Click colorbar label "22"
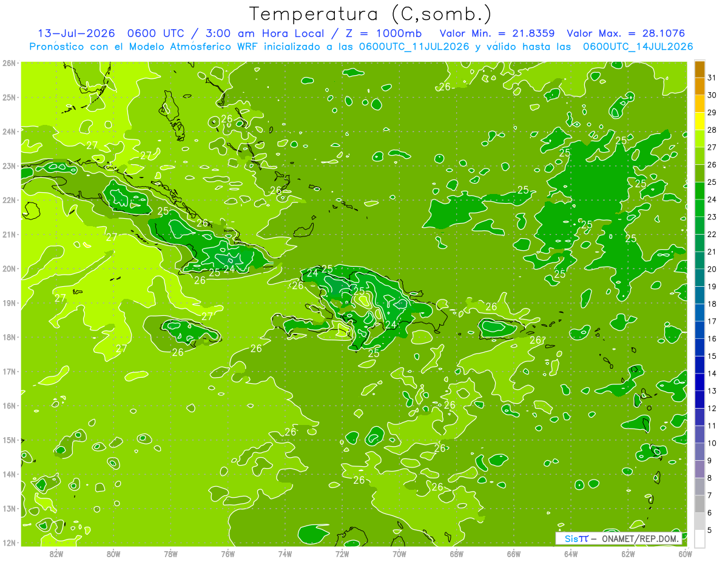Screen dimensions: 728x562 coord(712,234)
